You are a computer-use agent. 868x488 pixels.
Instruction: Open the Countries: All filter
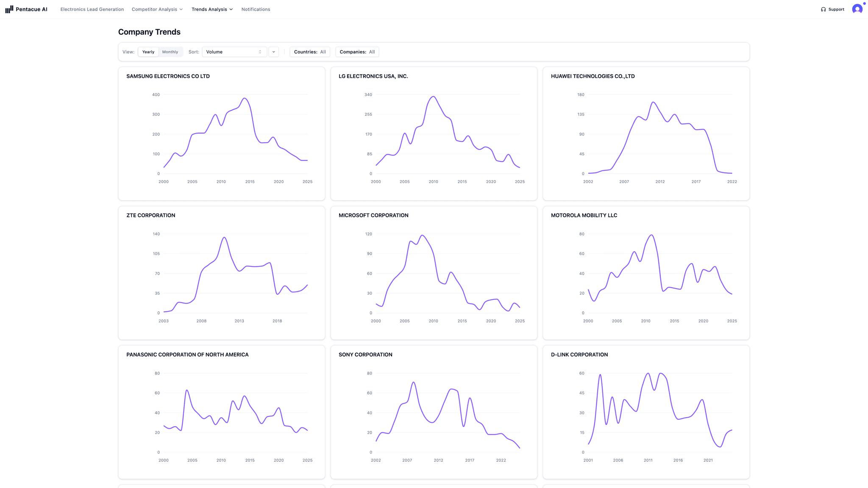pyautogui.click(x=310, y=52)
